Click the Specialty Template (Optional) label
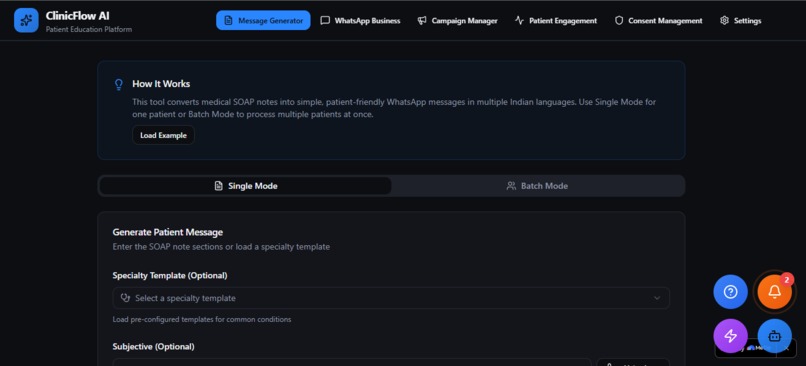This screenshot has width=806, height=366. click(170, 276)
